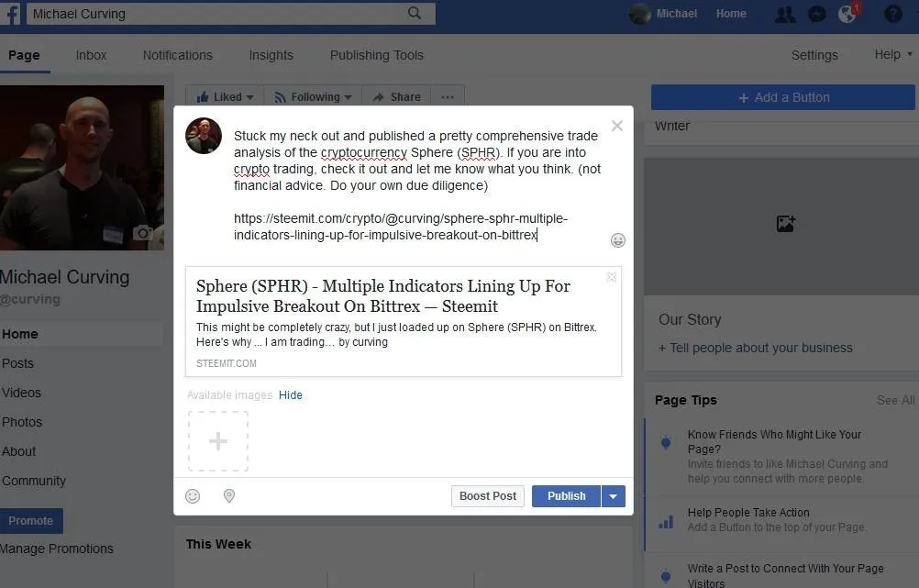Select Community in the left sidebar
919x588 pixels.
pos(33,481)
